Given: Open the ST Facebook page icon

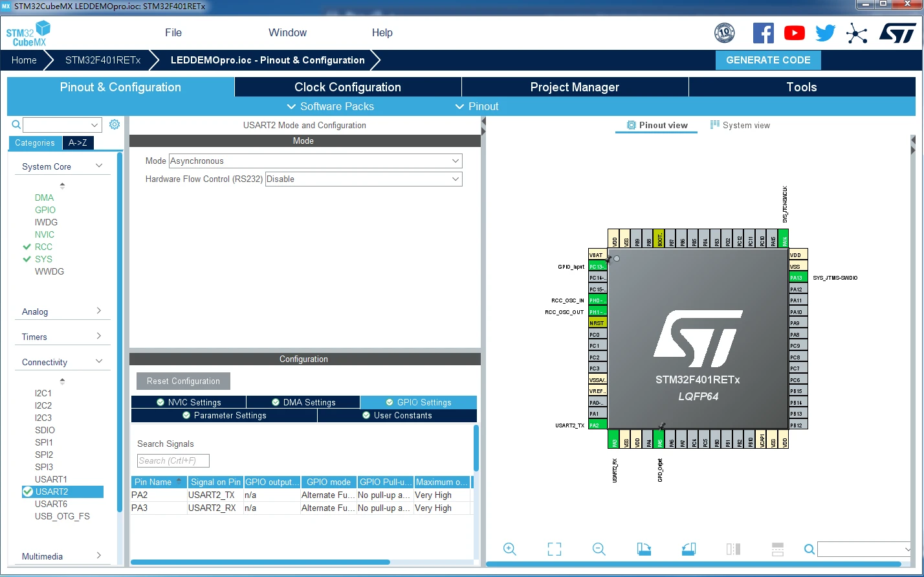Looking at the screenshot, I should click(764, 33).
